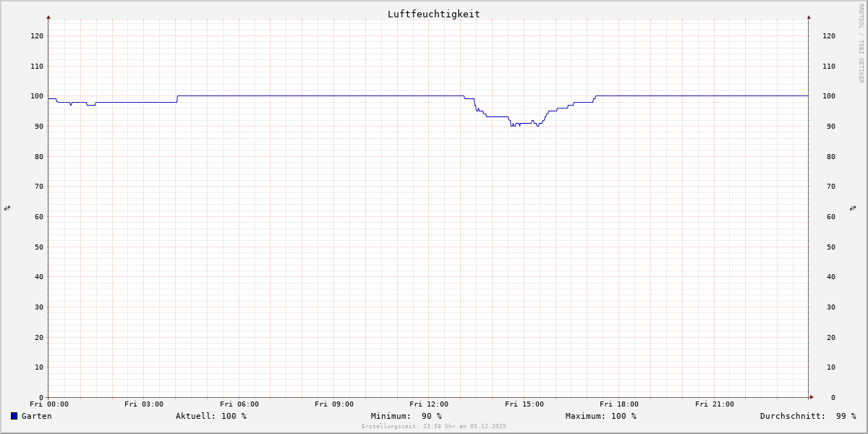Click the 'Maximum: 100 %' value
The width and height of the screenshot is (868, 434).
(601, 416)
